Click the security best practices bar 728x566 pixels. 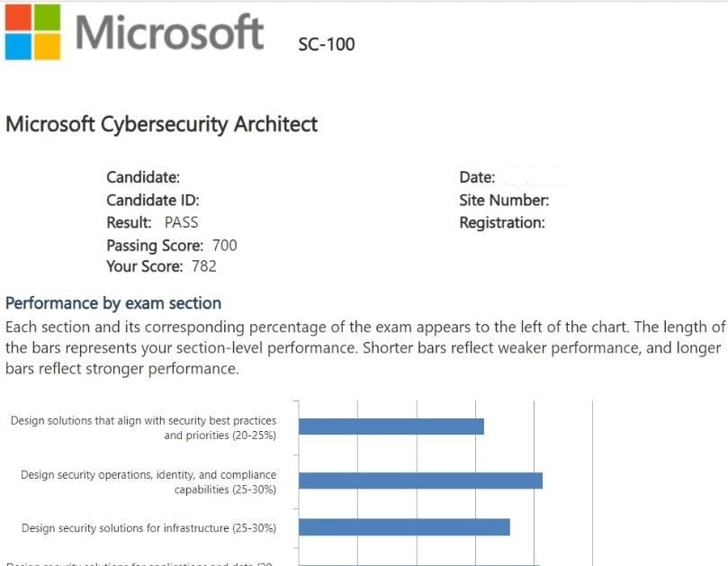click(391, 427)
